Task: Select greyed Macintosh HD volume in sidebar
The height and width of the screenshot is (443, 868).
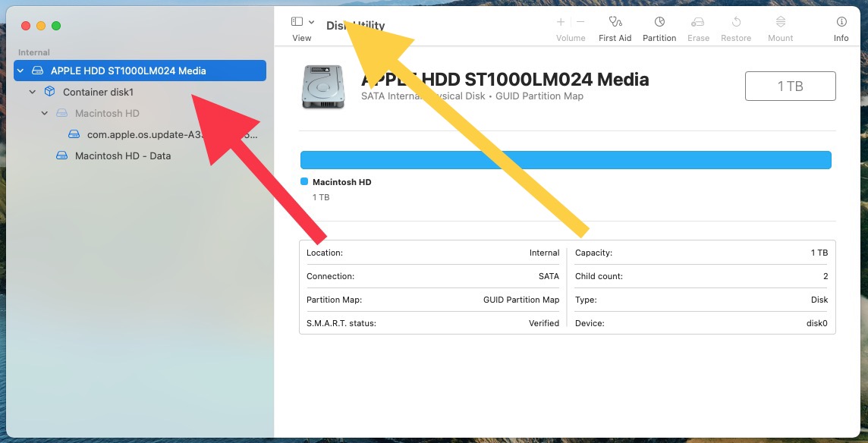Action: (x=107, y=113)
